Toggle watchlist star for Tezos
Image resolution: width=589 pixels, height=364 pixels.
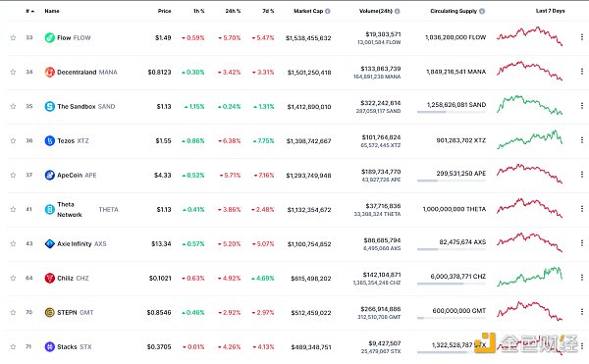[x=13, y=140]
